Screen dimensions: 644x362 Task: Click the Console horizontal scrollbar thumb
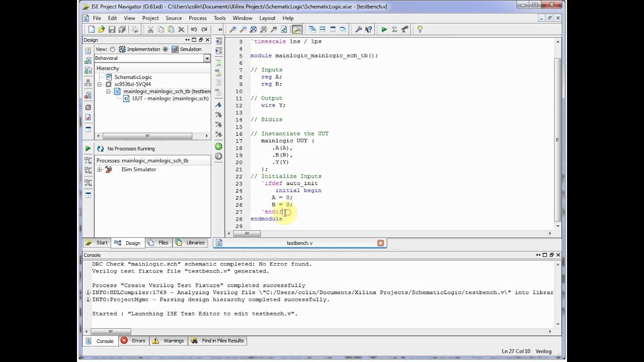(x=110, y=331)
